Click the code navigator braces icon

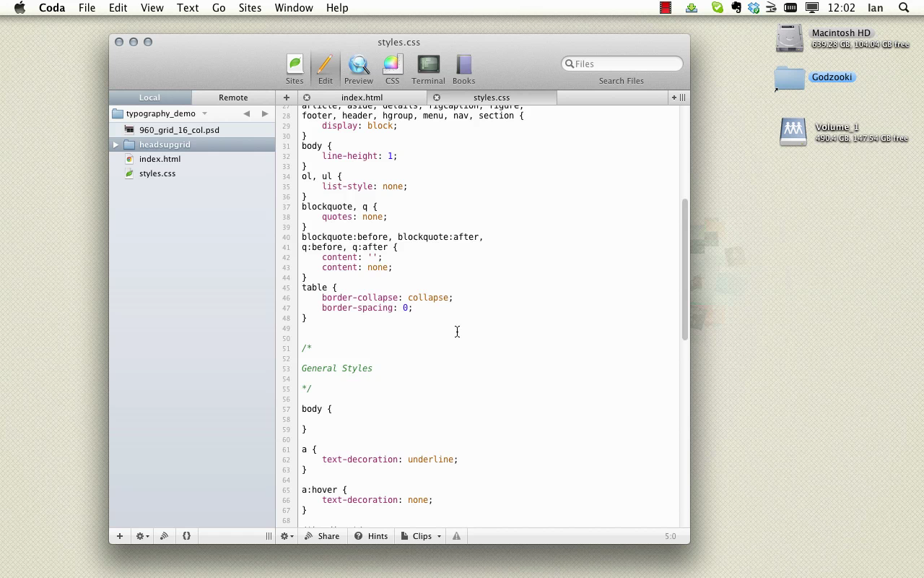pos(186,536)
